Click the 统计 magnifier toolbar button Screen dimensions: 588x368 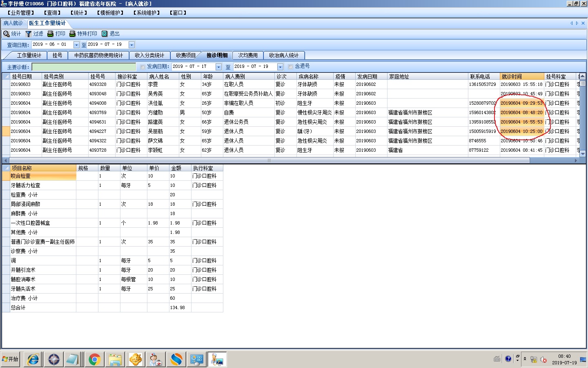click(x=12, y=34)
